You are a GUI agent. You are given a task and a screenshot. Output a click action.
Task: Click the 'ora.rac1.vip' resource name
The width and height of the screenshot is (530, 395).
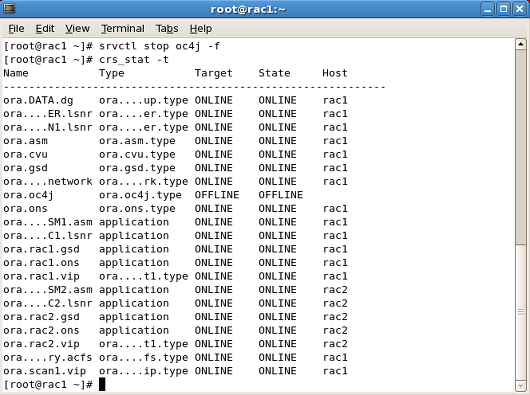point(42,276)
